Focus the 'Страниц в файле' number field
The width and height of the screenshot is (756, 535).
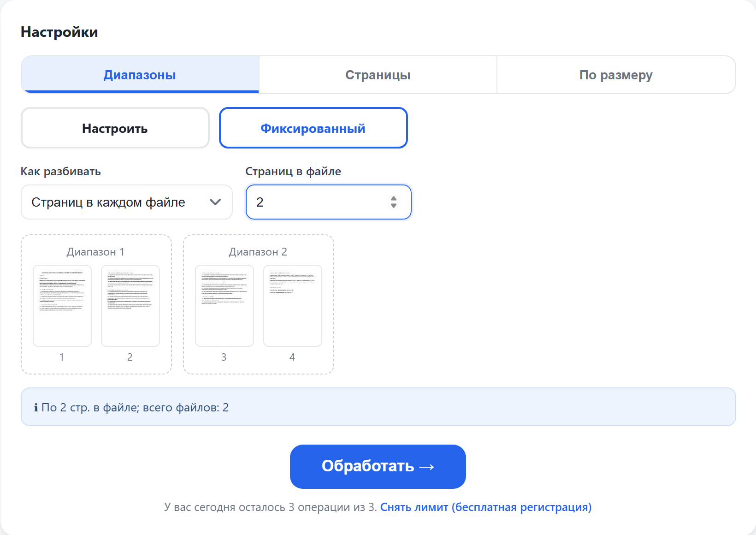(x=328, y=202)
